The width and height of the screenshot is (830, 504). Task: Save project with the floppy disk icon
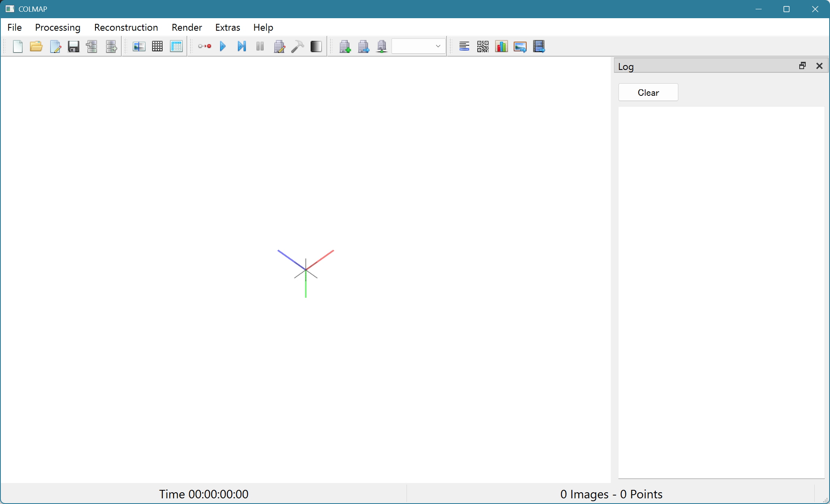[x=74, y=46]
